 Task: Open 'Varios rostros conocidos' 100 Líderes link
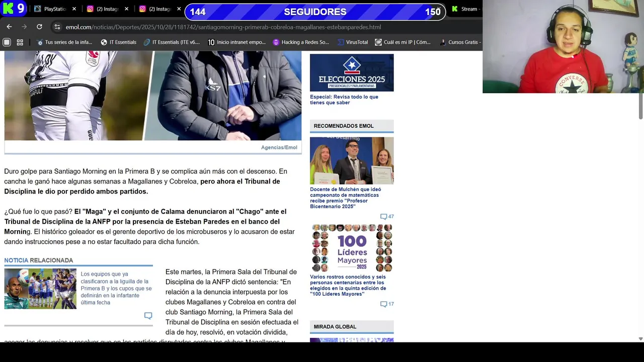(x=348, y=285)
